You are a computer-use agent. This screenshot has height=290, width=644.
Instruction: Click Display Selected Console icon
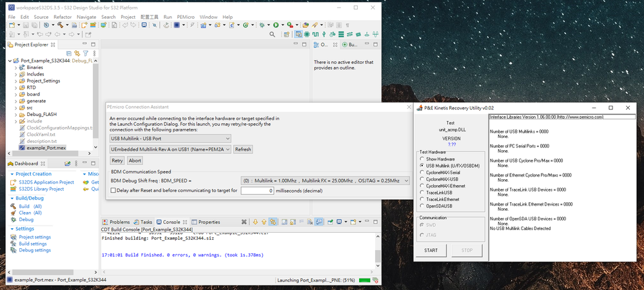(x=339, y=222)
